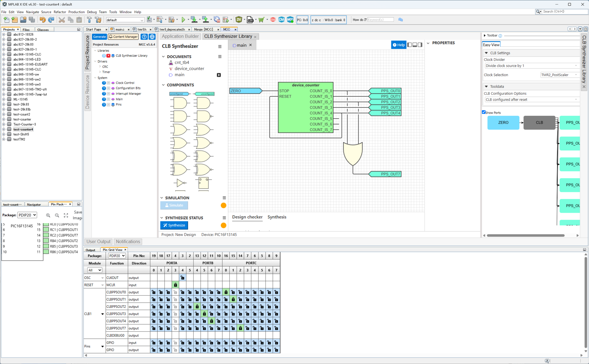Click the zoom out icon in Pin Package view
This screenshot has height=364, width=589.
tap(57, 215)
